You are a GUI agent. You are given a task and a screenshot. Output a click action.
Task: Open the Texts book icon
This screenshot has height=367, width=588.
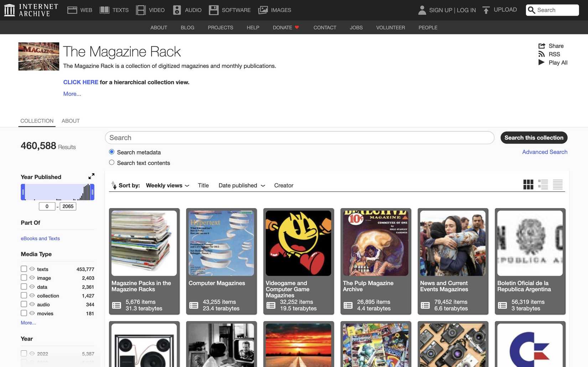[x=104, y=10]
